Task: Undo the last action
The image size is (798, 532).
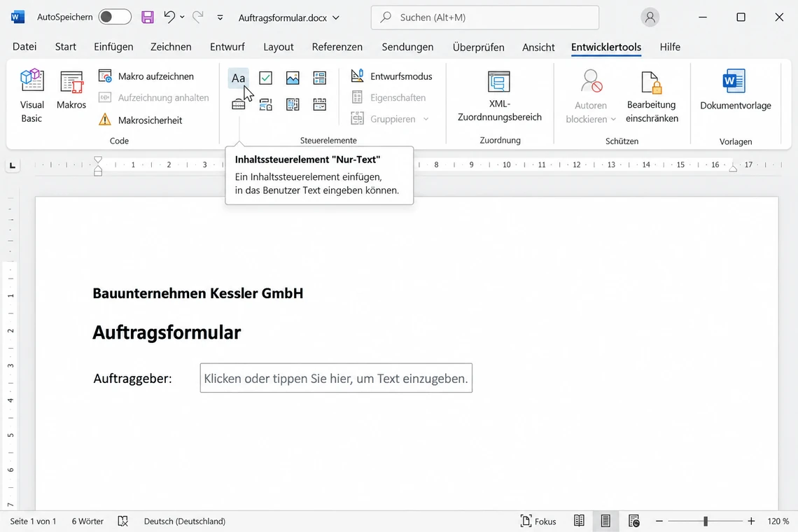Action: (x=169, y=17)
